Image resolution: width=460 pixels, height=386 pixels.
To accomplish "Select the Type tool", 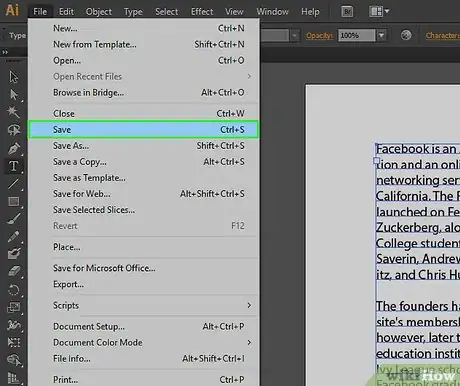I will click(14, 166).
